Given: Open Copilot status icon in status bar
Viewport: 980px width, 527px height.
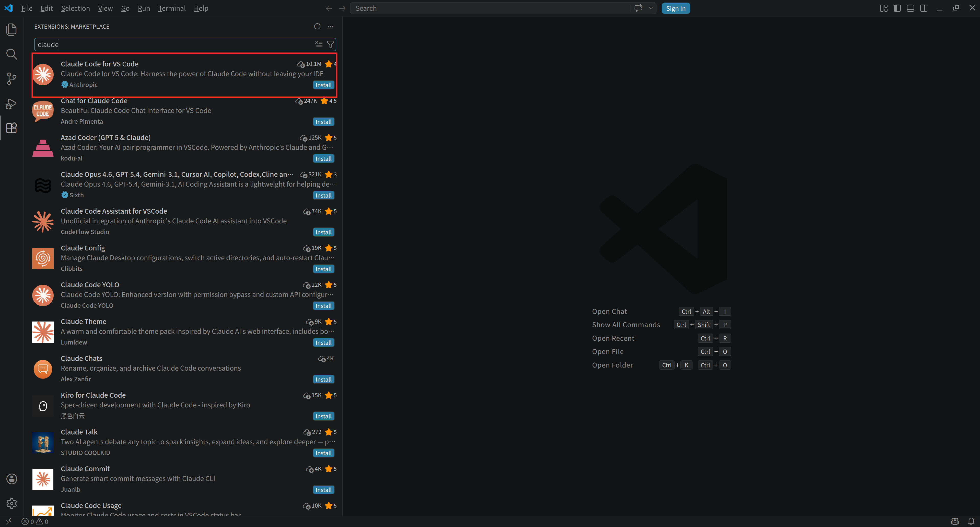Looking at the screenshot, I should click(955, 521).
